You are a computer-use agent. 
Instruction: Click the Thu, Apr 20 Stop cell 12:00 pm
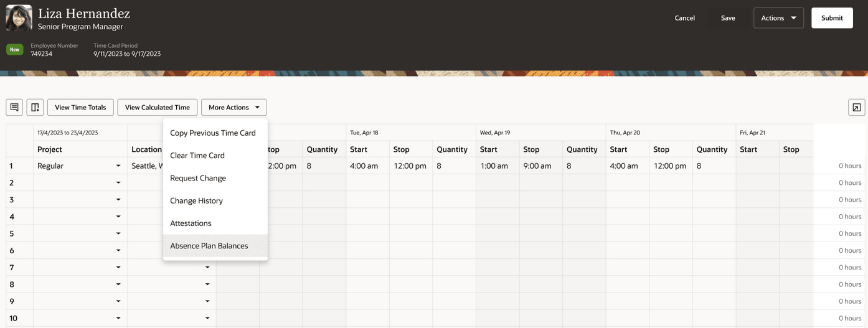pyautogui.click(x=671, y=166)
